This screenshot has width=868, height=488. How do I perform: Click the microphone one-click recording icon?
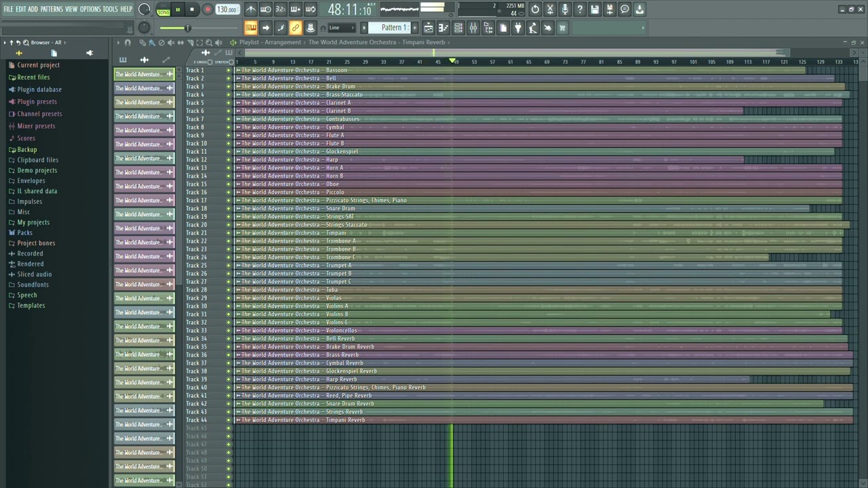pos(565,9)
